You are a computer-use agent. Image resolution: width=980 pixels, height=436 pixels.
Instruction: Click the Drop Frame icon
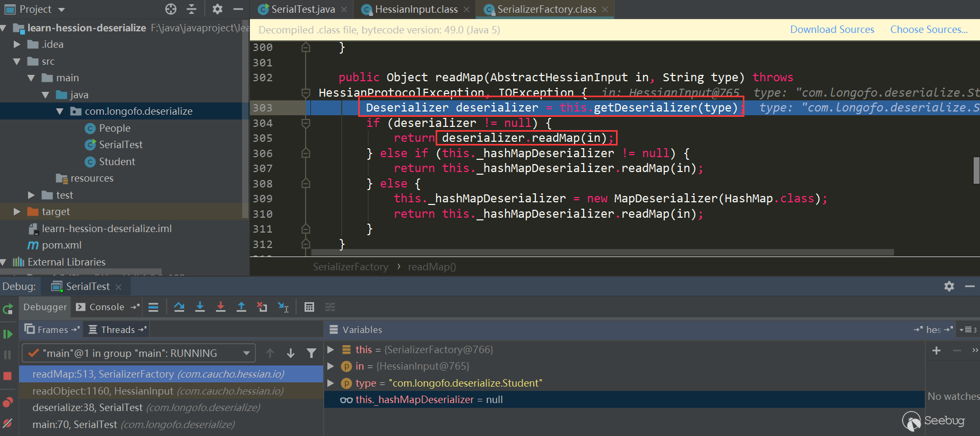click(x=262, y=307)
